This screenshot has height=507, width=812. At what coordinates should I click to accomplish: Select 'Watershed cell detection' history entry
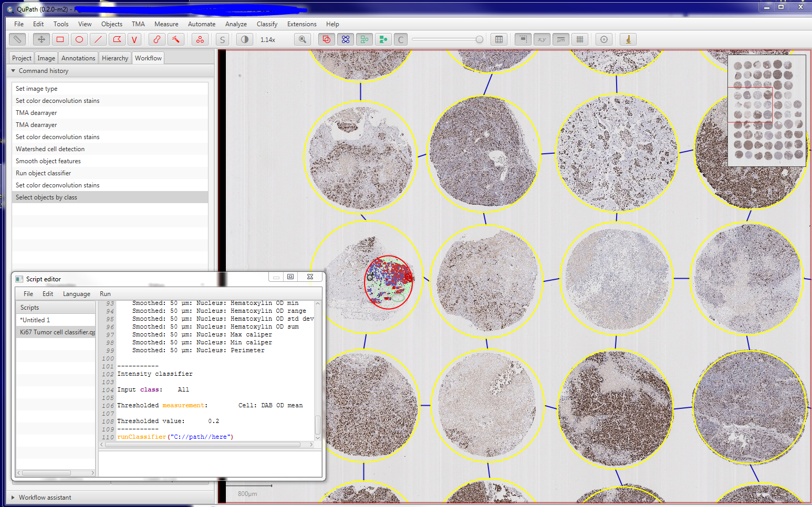pos(50,149)
